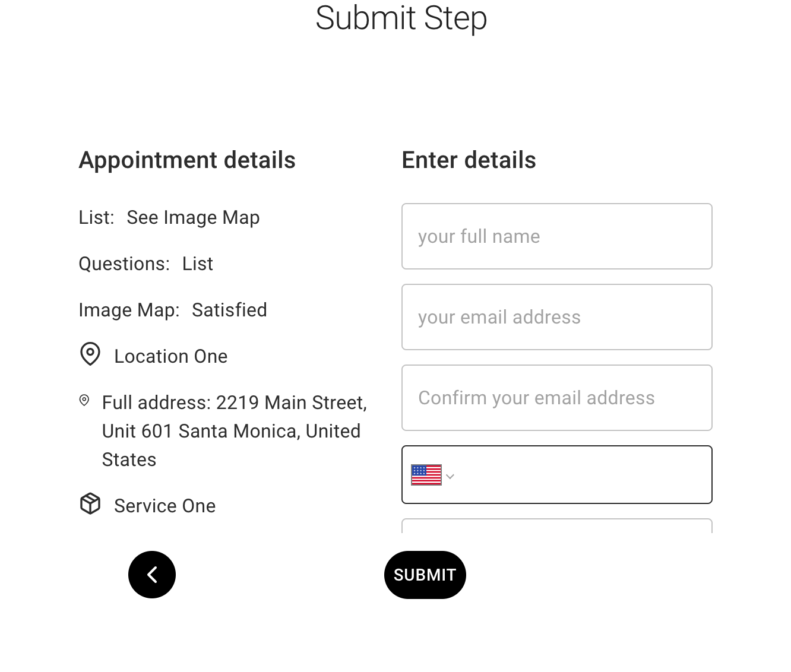Click the 'Confirm your email address' field
This screenshot has width=791, height=672.
click(557, 398)
